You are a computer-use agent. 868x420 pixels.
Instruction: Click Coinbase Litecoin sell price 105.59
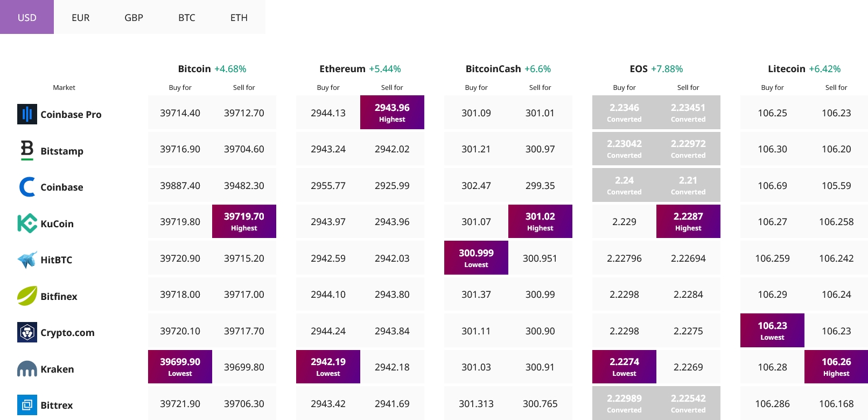836,186
